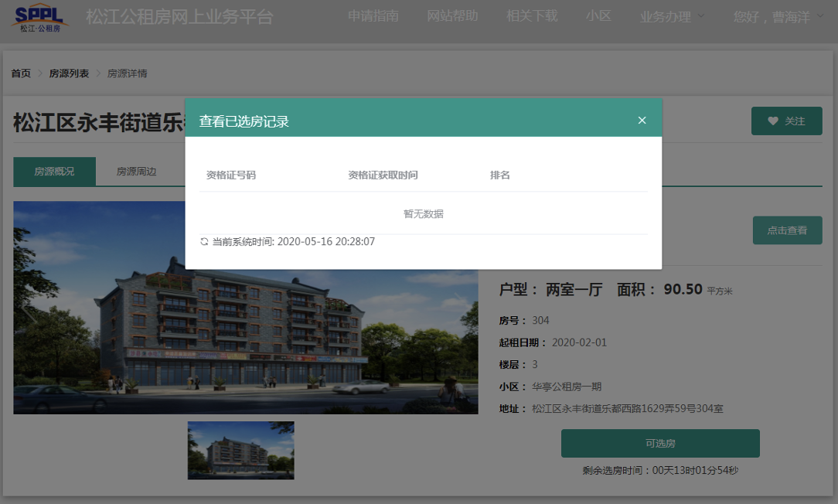Click the SPPL 松江公租房 logo

click(x=40, y=17)
